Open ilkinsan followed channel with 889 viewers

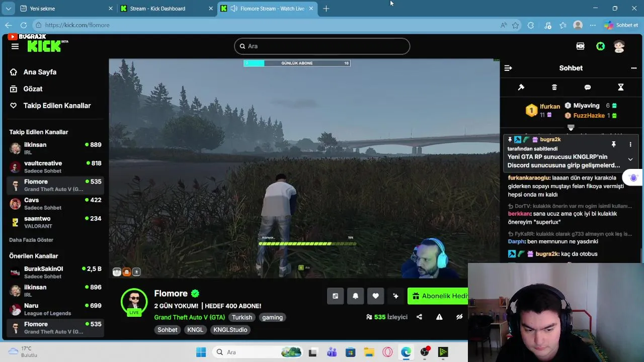pyautogui.click(x=55, y=148)
